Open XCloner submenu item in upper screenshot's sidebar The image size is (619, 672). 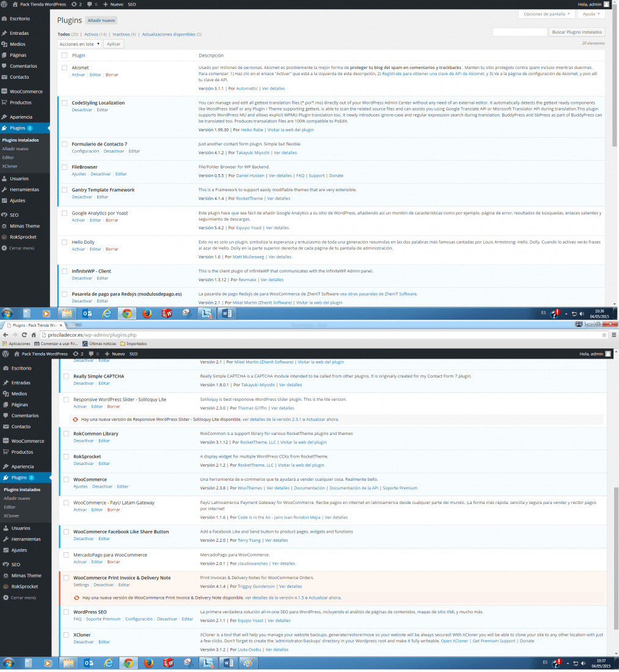10,166
